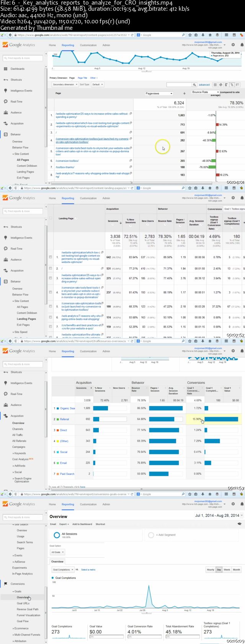
Task: Select the Hourly graph interval
Action: tap(211, 569)
